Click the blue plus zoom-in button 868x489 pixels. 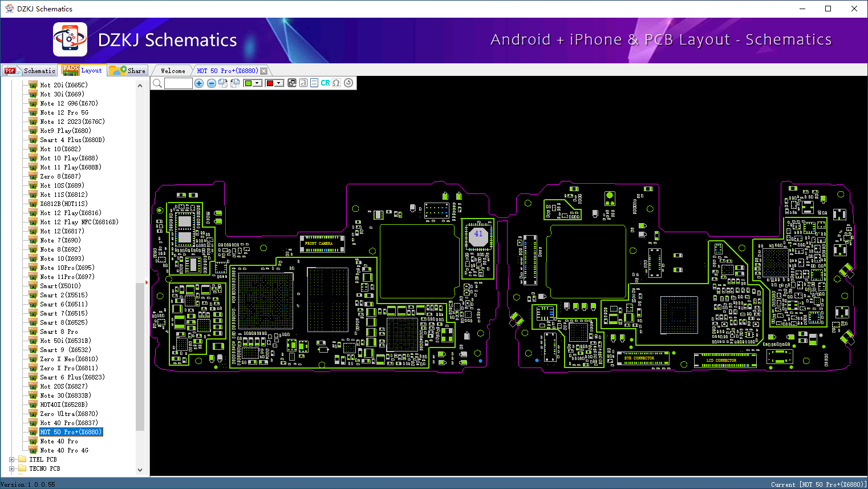tap(199, 83)
